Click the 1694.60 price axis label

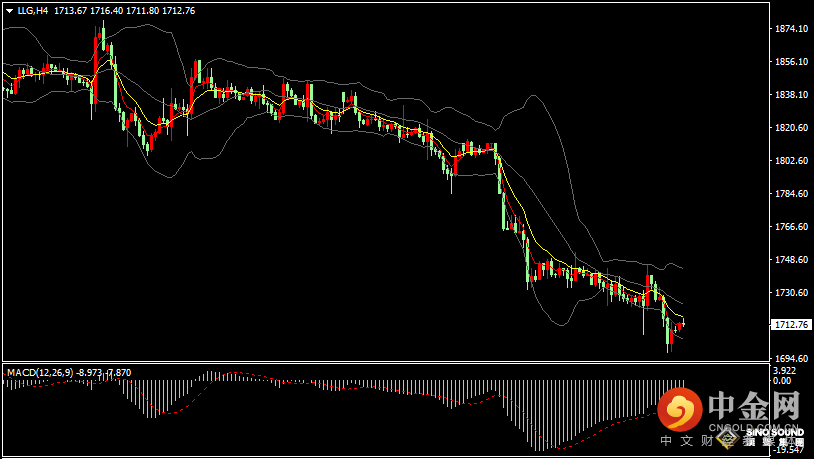[791, 359]
